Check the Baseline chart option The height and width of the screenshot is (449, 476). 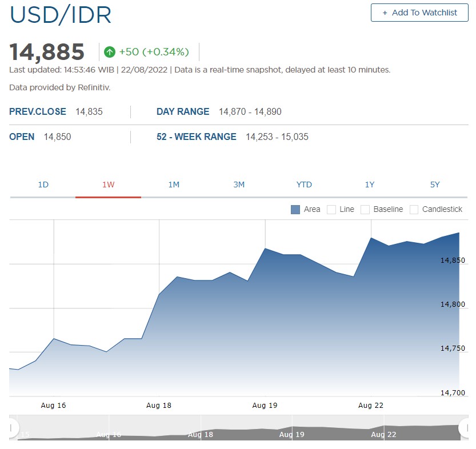pyautogui.click(x=366, y=210)
